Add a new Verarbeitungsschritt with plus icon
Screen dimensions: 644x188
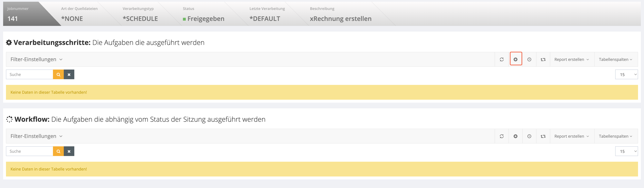[515, 59]
